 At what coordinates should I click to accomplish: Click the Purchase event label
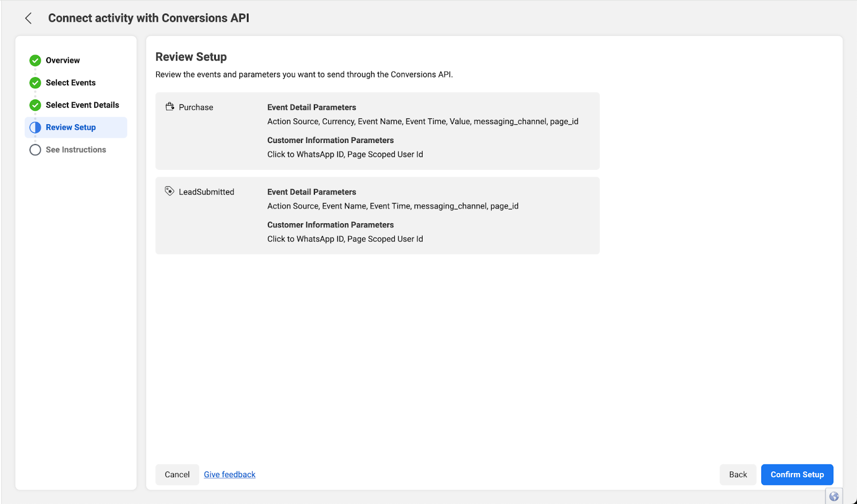click(x=196, y=107)
